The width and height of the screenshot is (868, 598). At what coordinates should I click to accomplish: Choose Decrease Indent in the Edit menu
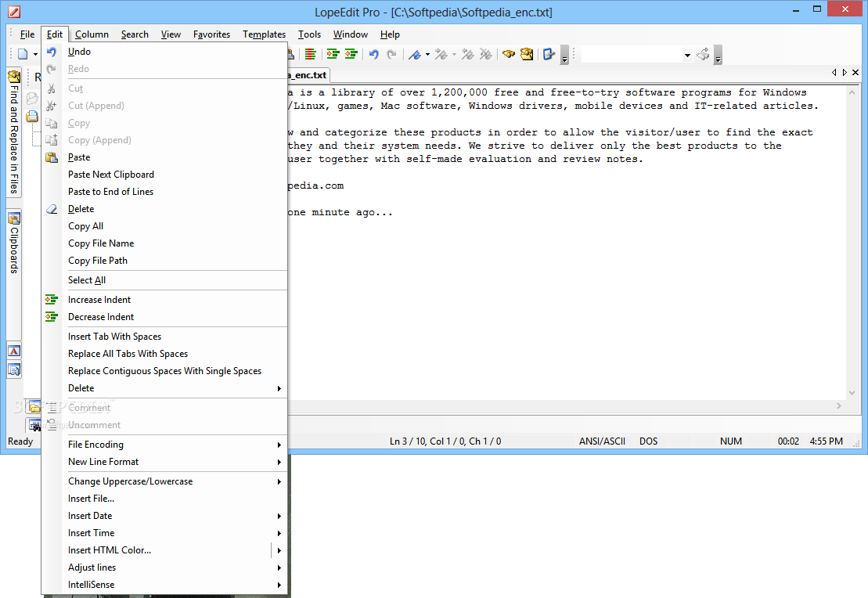tap(164, 317)
